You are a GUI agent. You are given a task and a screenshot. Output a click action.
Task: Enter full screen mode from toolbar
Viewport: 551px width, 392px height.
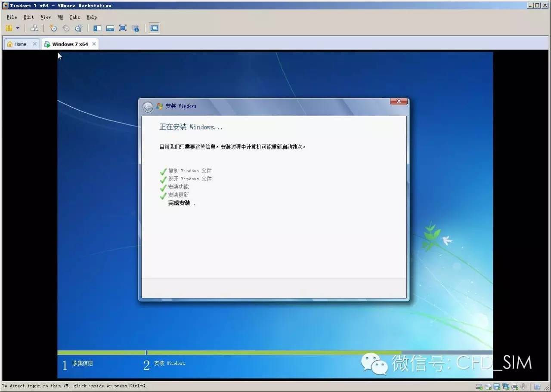[123, 28]
